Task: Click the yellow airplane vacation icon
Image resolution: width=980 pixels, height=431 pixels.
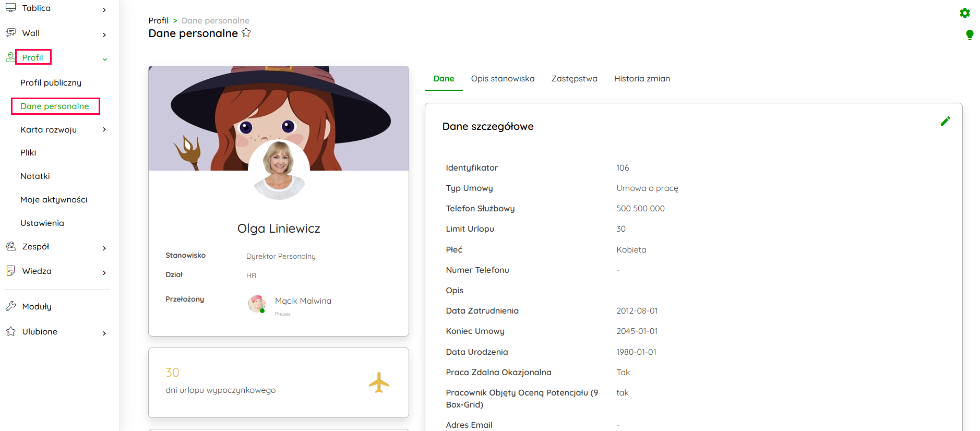Action: tap(379, 382)
